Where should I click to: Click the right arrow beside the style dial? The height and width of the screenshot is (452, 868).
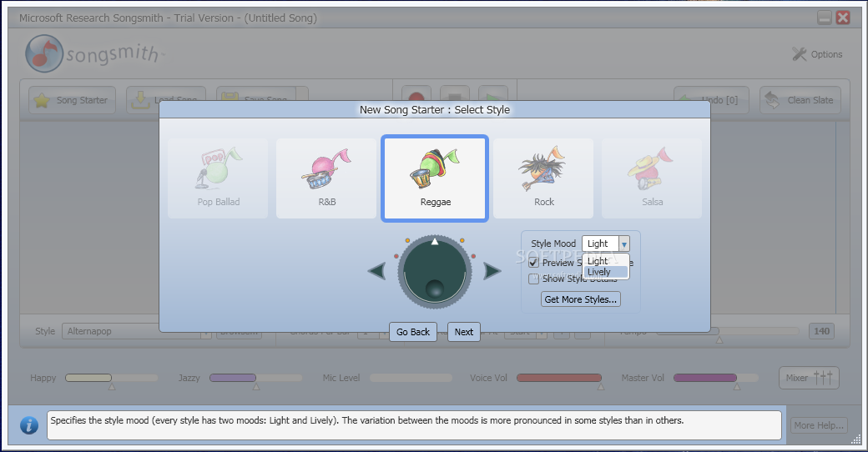[x=492, y=271]
